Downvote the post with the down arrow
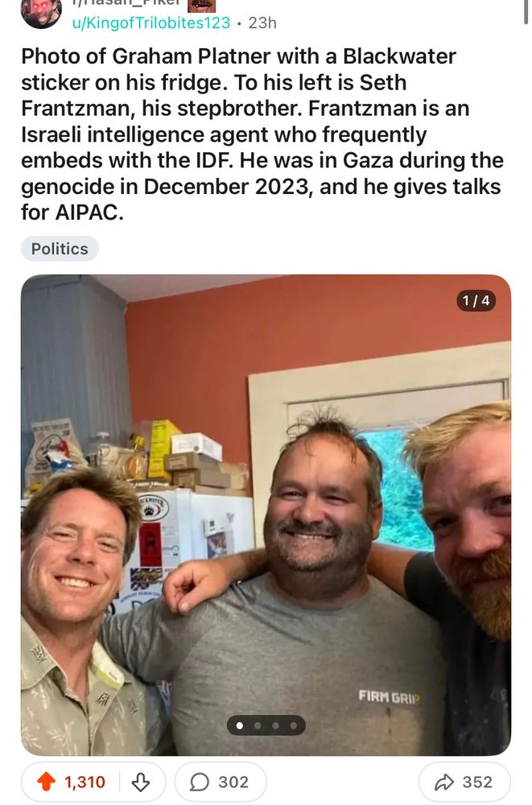The height and width of the screenshot is (805, 532). point(140,782)
